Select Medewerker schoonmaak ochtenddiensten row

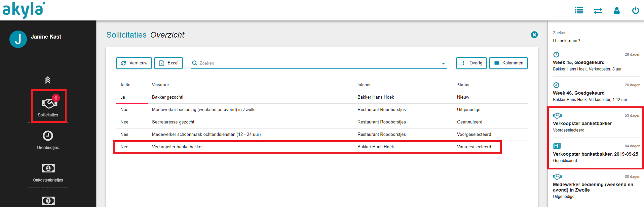coord(322,135)
